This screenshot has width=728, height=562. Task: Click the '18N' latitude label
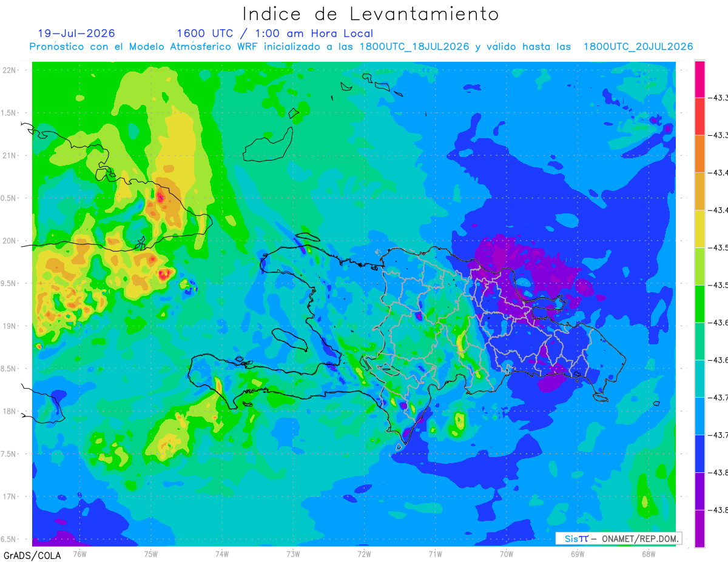(10, 411)
